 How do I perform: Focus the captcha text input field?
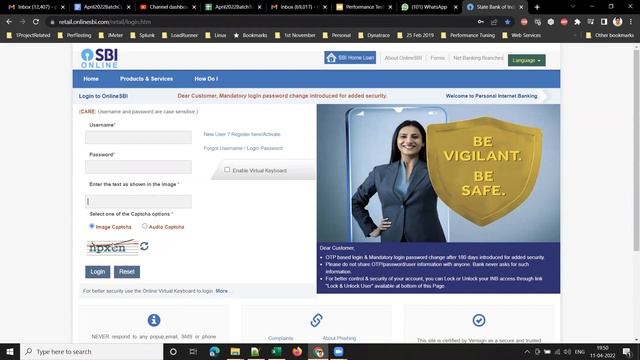tap(138, 202)
